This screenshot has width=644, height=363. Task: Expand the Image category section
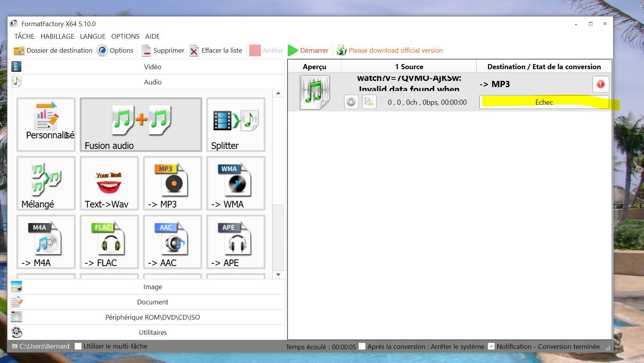pyautogui.click(x=147, y=287)
